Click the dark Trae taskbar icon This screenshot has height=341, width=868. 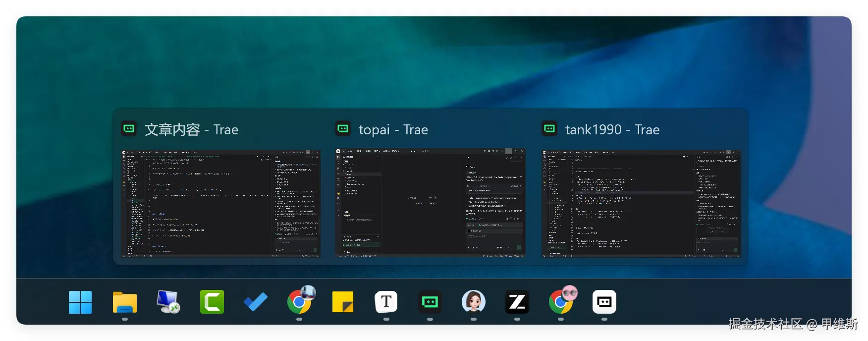tap(430, 302)
